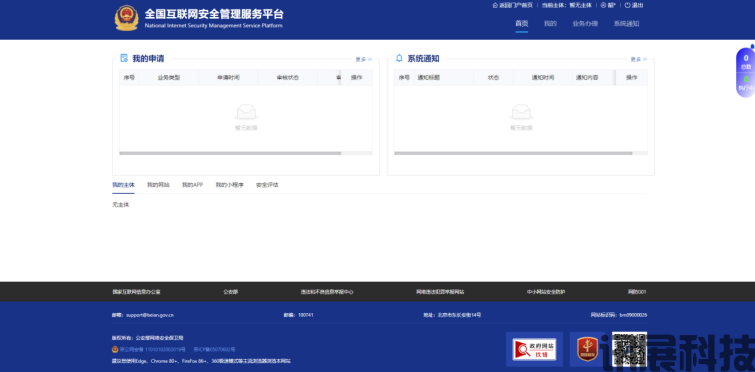Click the 退出 logout power icon

[x=627, y=5]
